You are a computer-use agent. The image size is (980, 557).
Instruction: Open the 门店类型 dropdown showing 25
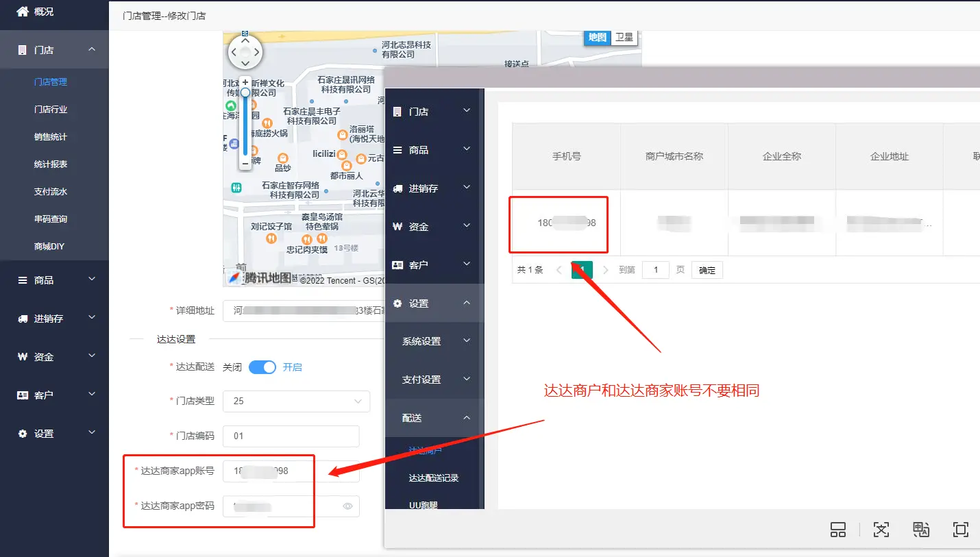tap(296, 401)
